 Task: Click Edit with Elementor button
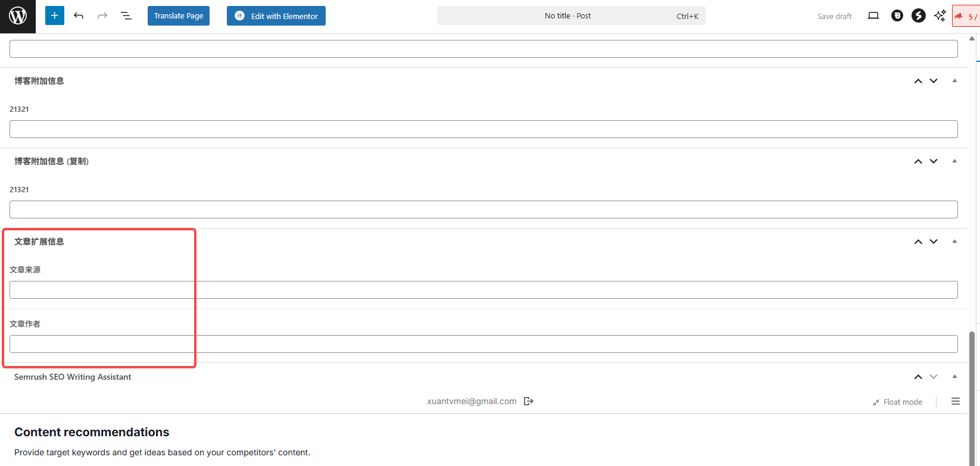pyautogui.click(x=276, y=16)
